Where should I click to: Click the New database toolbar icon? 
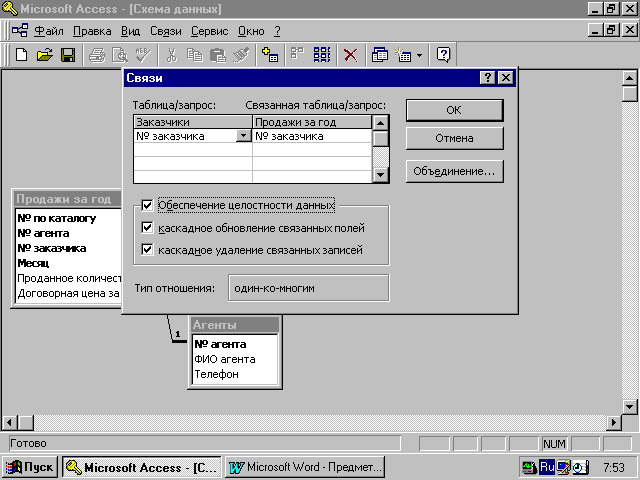pos(21,55)
